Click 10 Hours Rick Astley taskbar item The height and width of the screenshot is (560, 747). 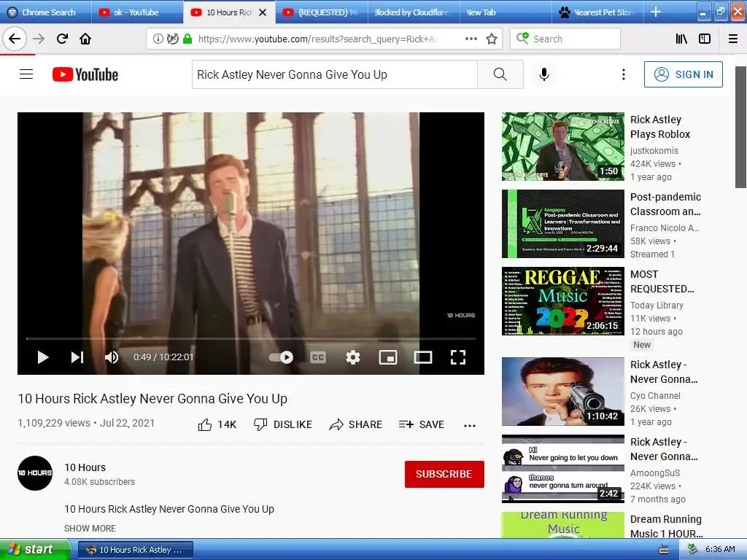coord(136,550)
